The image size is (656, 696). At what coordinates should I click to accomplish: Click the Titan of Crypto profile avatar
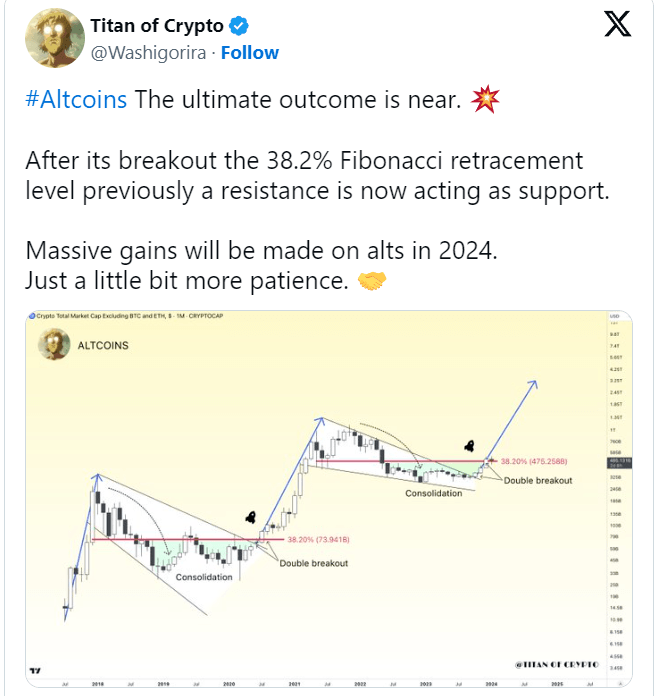(x=55, y=38)
